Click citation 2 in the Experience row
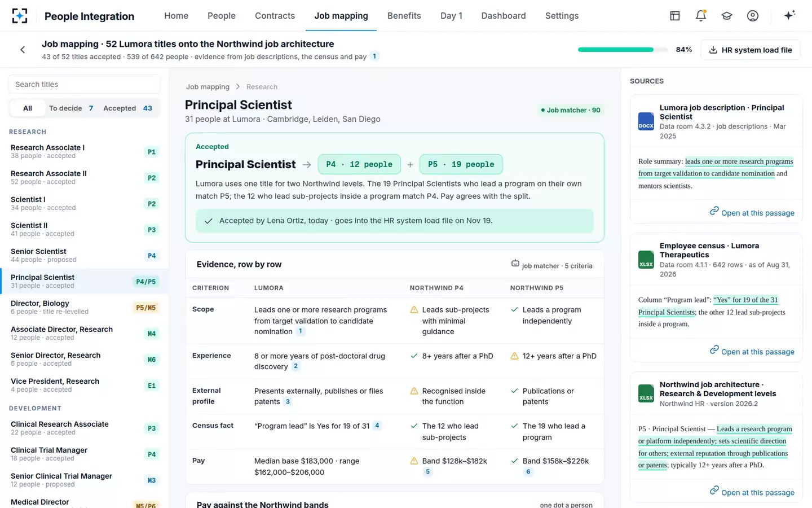 (x=295, y=366)
